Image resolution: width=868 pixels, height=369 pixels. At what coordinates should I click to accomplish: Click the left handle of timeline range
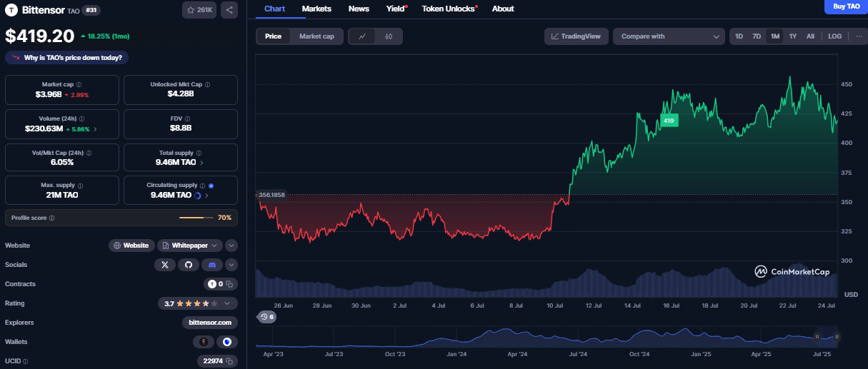tap(817, 337)
